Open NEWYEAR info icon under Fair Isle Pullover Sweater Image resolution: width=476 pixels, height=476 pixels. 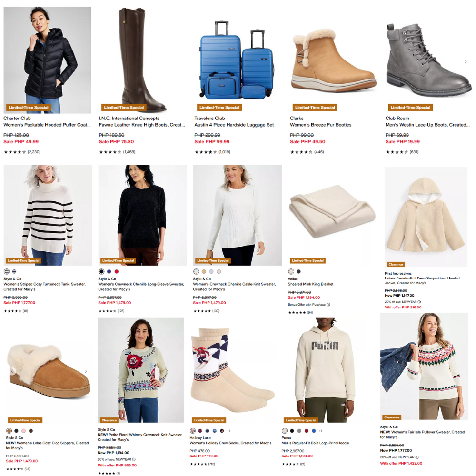[x=417, y=457]
